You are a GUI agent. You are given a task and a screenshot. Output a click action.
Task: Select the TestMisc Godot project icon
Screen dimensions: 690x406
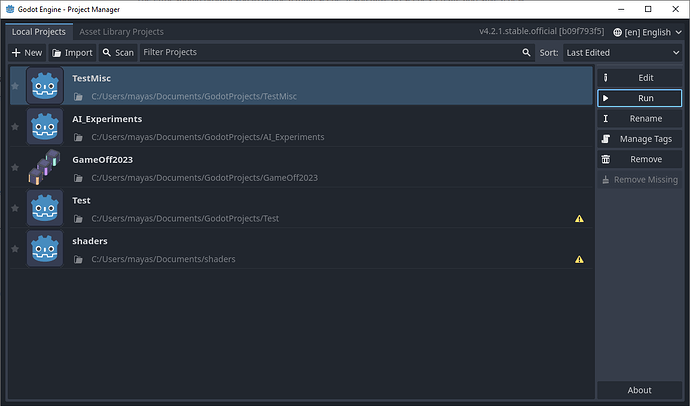pos(45,86)
